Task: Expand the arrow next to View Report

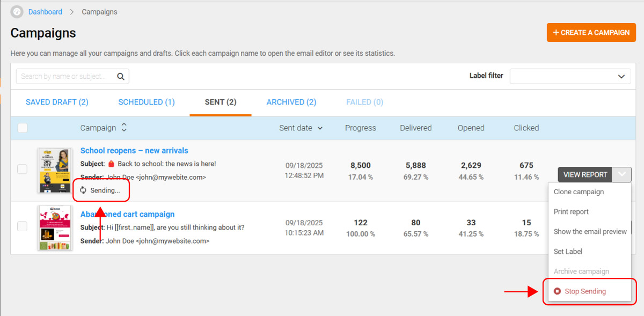Action: tap(621, 174)
